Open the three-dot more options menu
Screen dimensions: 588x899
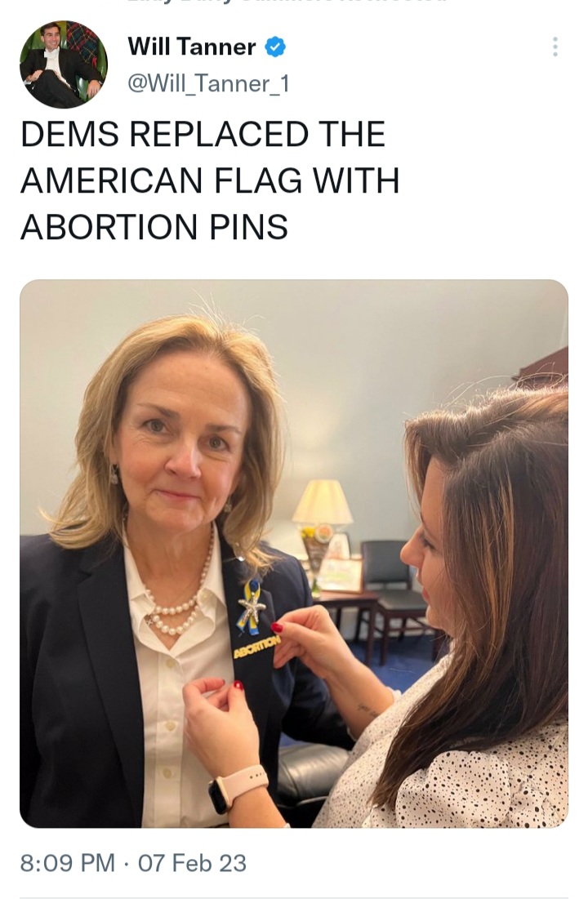[555, 47]
